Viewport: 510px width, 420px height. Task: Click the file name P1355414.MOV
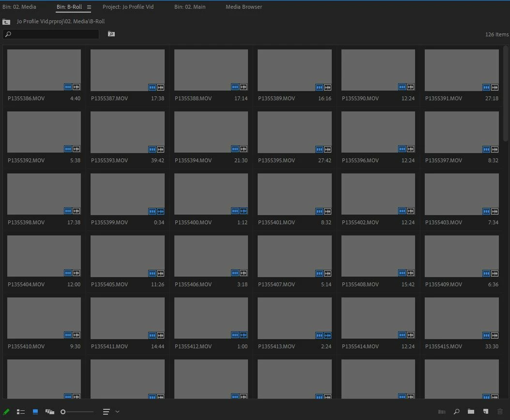point(360,346)
